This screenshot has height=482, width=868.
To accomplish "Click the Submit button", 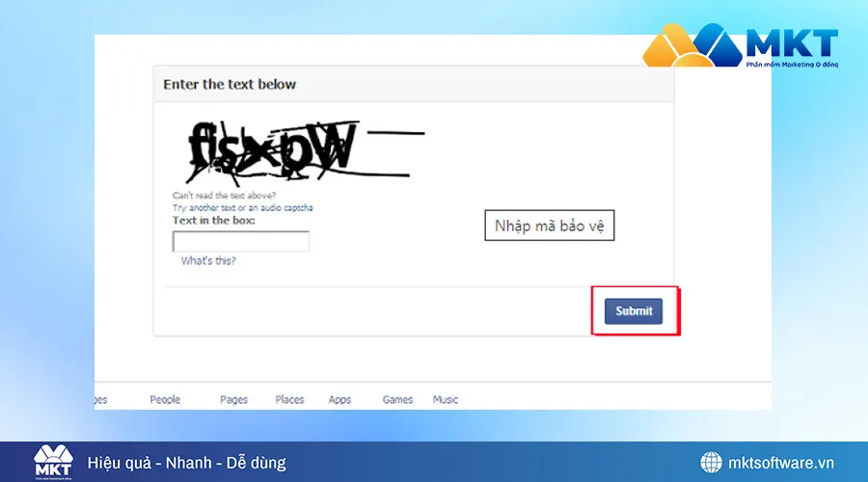I will [634, 311].
